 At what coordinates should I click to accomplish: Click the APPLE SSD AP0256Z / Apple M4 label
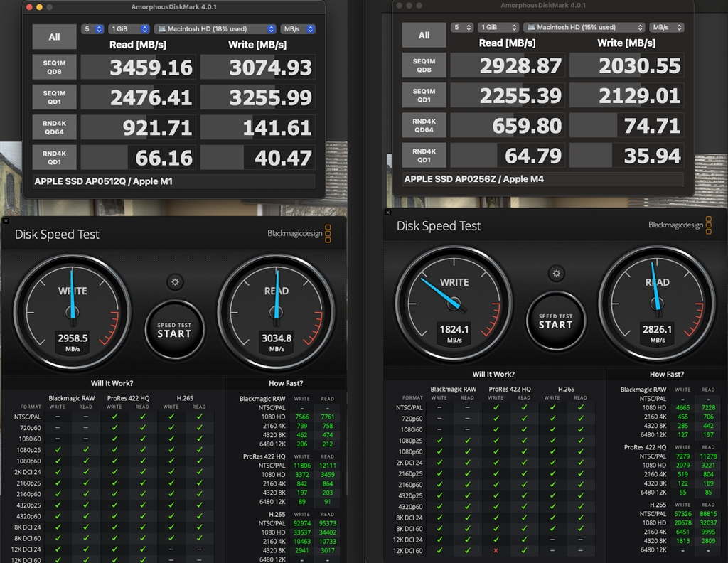click(474, 179)
